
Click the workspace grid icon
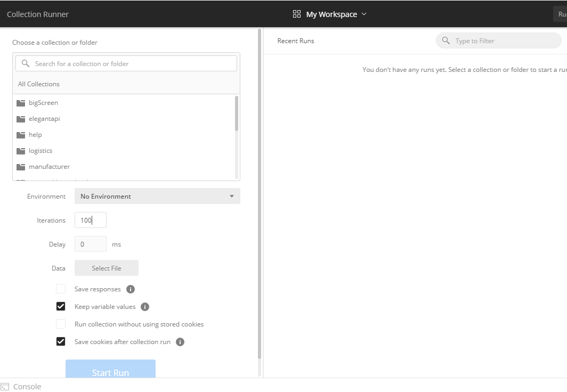pos(296,14)
